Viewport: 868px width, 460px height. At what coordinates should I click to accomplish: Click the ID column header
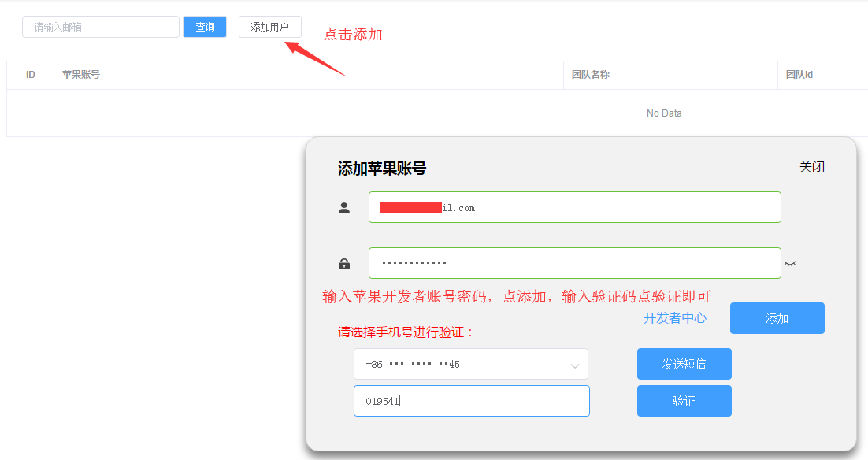point(31,75)
